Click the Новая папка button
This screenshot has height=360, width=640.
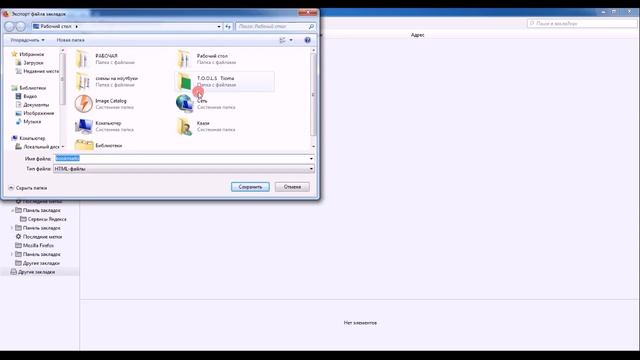click(71, 40)
